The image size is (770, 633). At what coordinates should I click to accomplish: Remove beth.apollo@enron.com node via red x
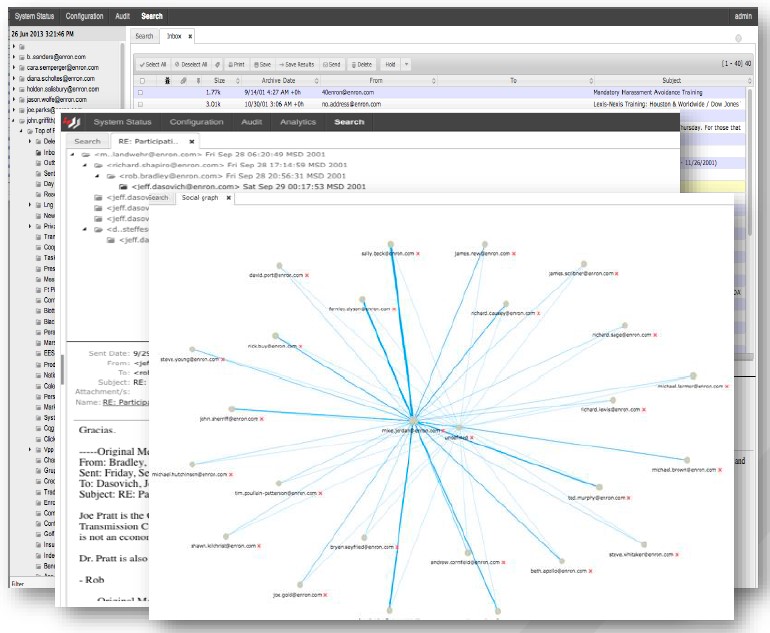pos(590,571)
